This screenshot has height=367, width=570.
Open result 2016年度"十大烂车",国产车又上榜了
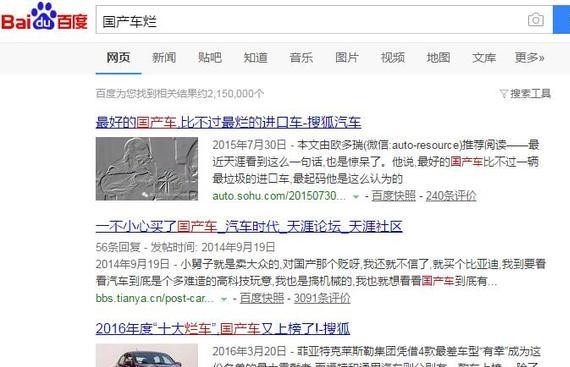pos(223,328)
